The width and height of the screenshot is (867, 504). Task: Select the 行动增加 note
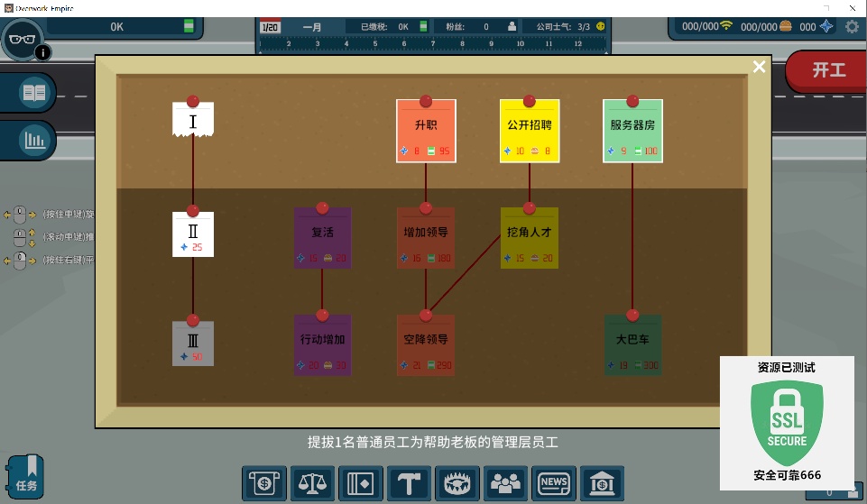coord(322,345)
